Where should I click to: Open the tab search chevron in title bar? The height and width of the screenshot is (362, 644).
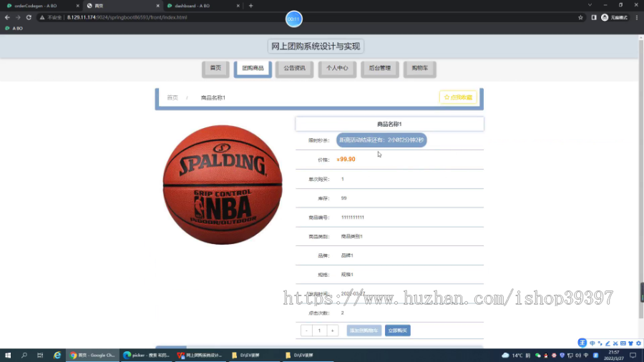[590, 5]
